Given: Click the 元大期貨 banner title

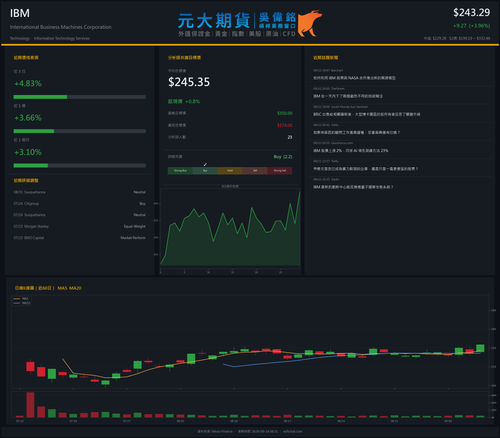Looking at the screenshot, I should [x=214, y=20].
